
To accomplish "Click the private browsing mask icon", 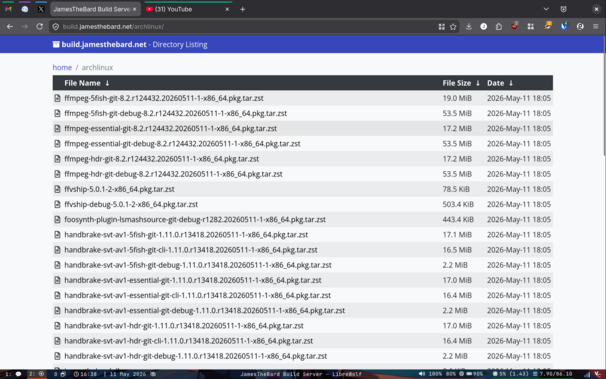I will click(x=563, y=9).
